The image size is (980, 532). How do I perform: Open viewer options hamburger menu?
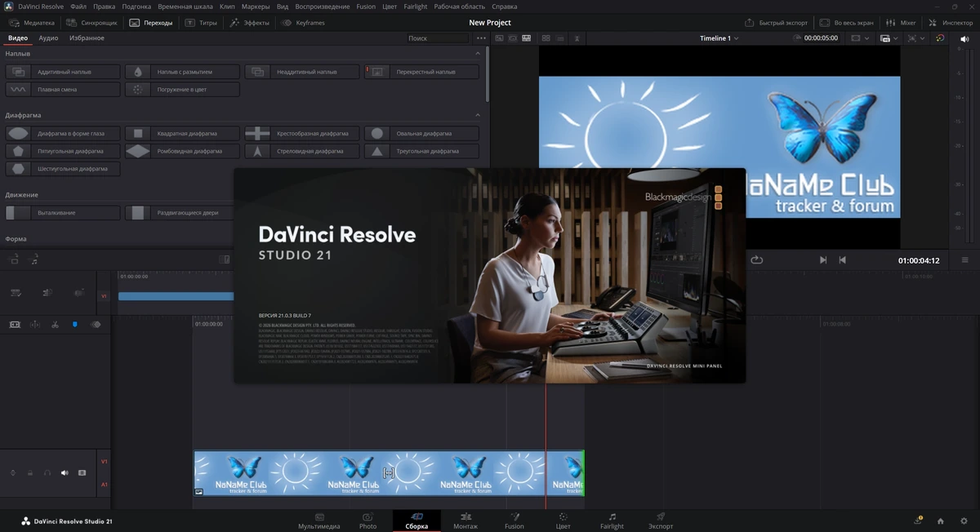[x=964, y=260]
